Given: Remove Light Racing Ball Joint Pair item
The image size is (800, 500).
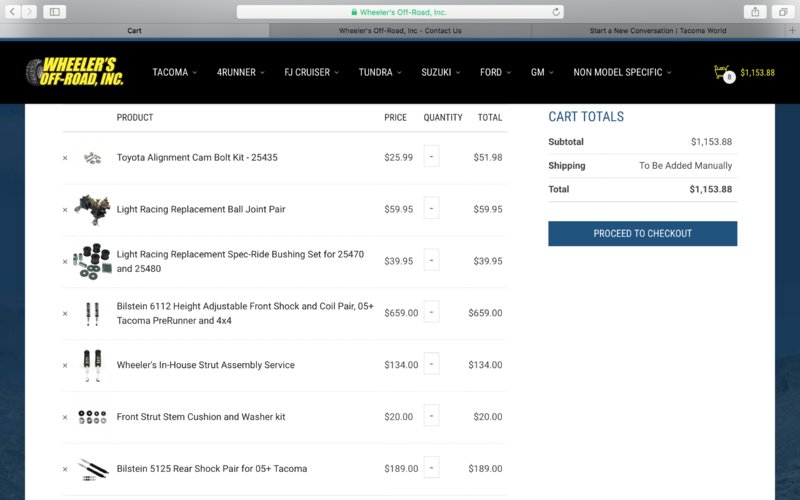Looking at the screenshot, I should [65, 210].
